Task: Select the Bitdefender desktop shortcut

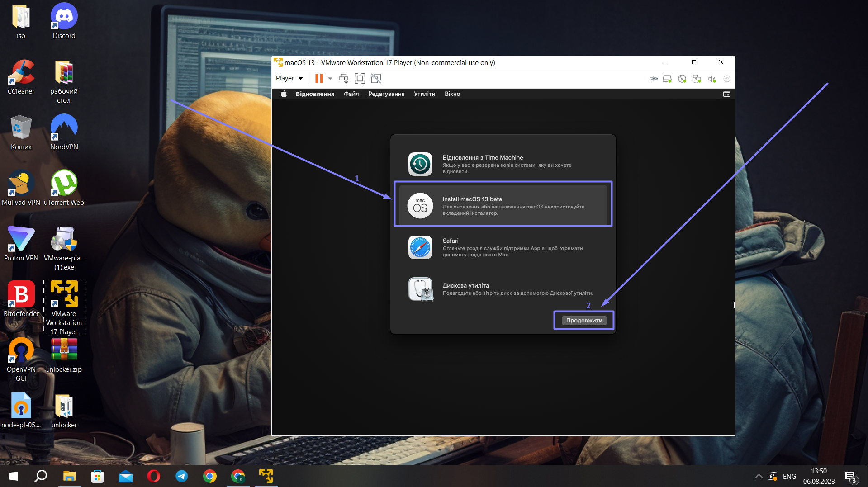Action: pos(21,299)
